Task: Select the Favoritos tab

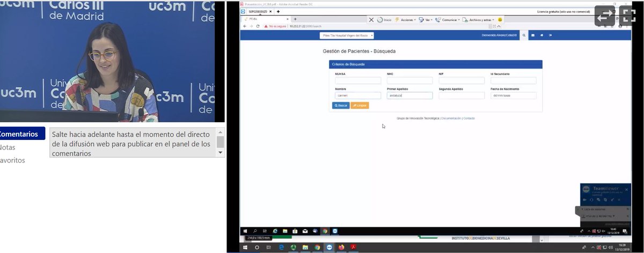Action: pyautogui.click(x=12, y=160)
